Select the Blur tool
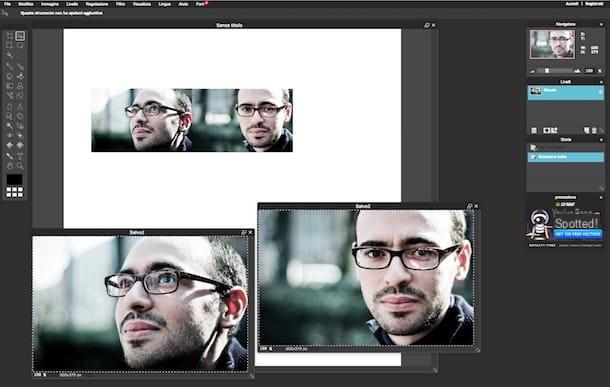This screenshot has width=610, height=387. pyautogui.click(x=9, y=106)
